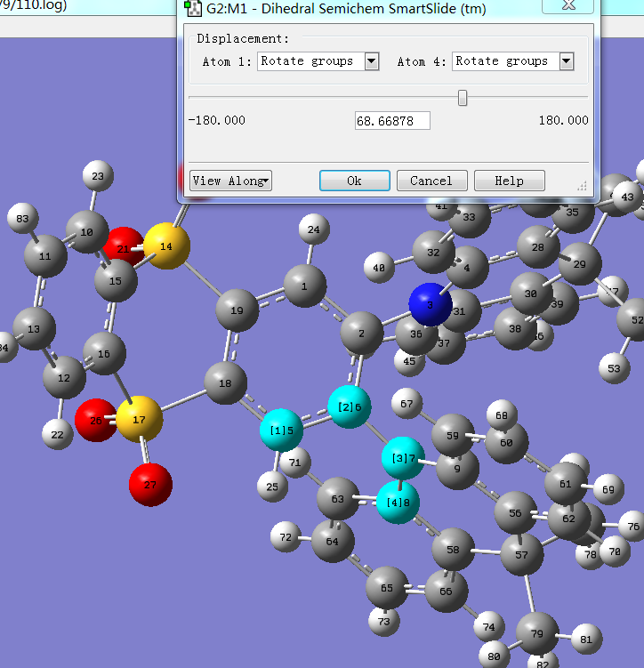This screenshot has height=668, width=644.
Task: Select carbon atom 28
Action: coord(538,246)
